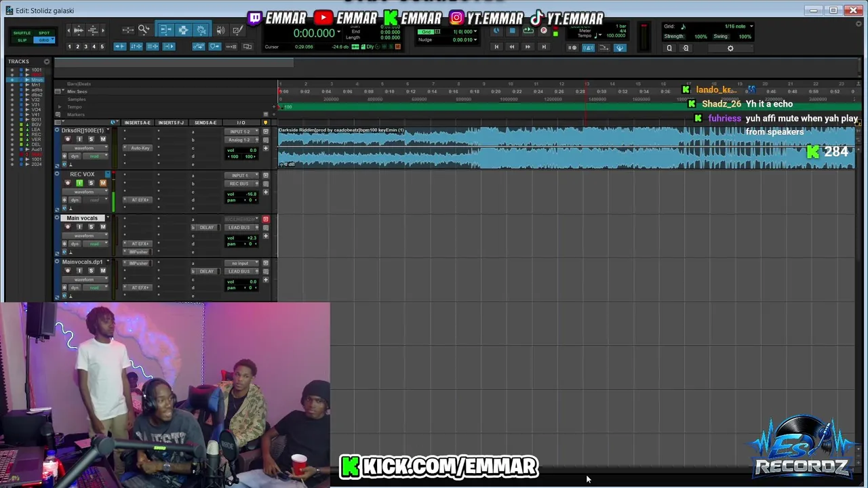Viewport: 868px width, 488px height.
Task: Click INSERTS A-E column header
Action: pos(138,123)
